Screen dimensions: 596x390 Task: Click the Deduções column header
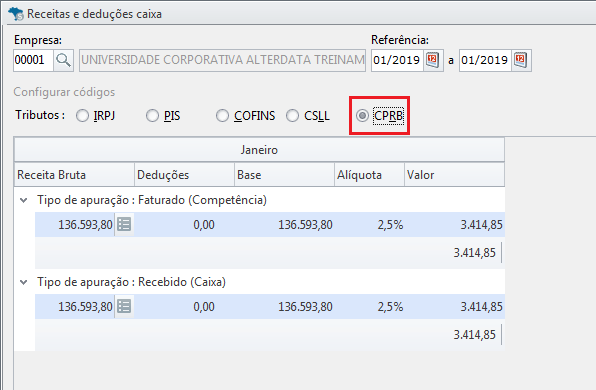[x=185, y=175]
